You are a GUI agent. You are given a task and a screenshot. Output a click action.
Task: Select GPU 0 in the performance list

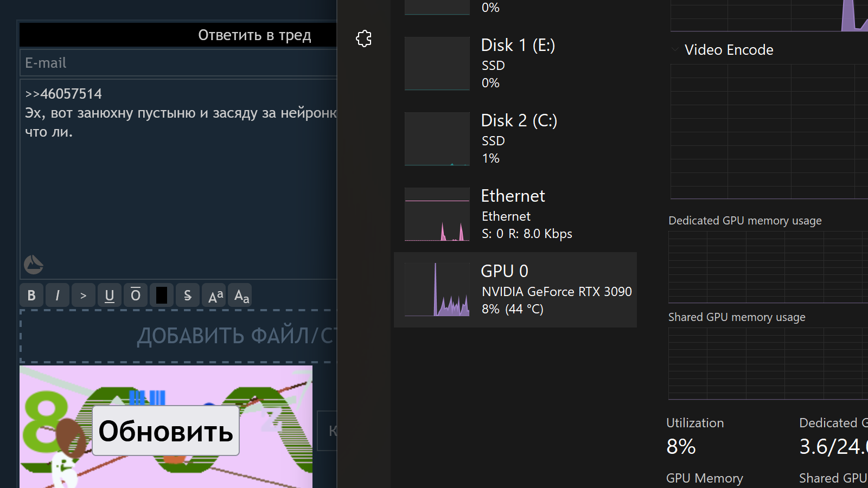click(515, 290)
